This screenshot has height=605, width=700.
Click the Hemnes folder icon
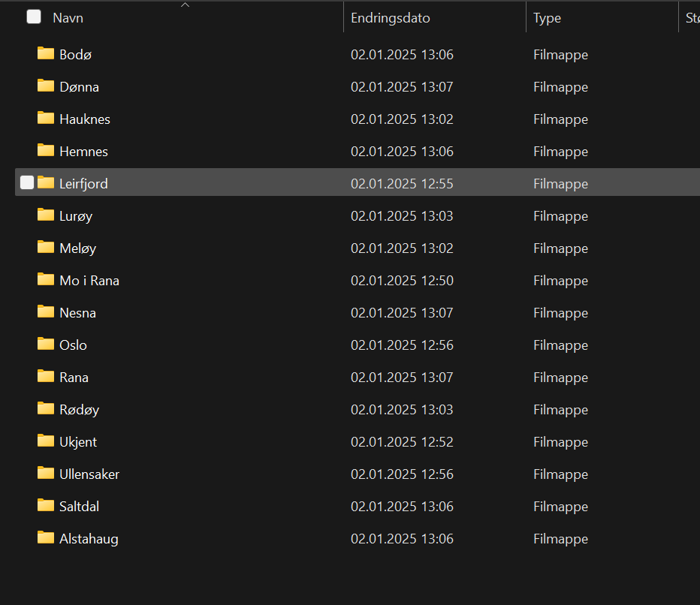46,150
